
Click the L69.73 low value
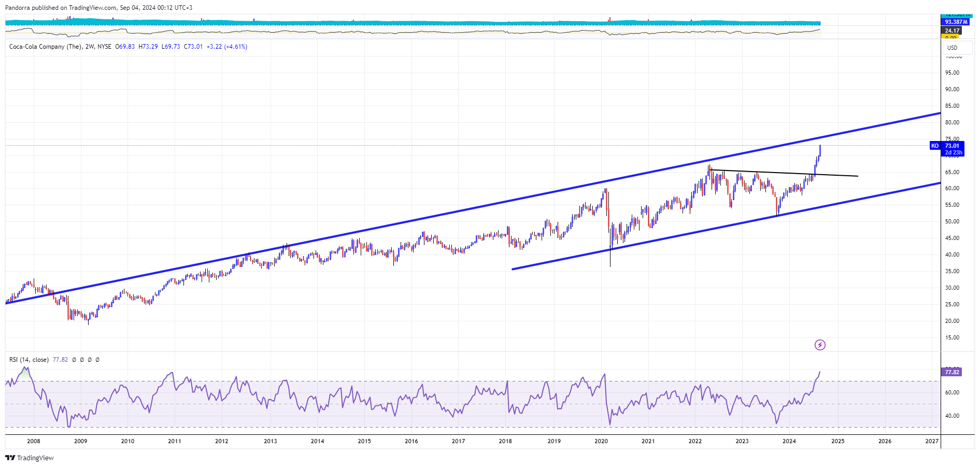click(x=171, y=47)
